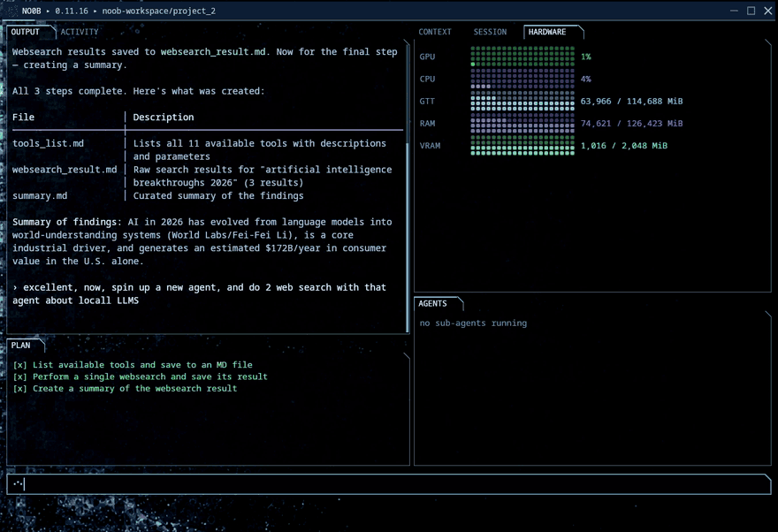Screen dimensions: 778x532
Task: Click 'Lists all 11 available tools' description
Action: click(x=260, y=149)
